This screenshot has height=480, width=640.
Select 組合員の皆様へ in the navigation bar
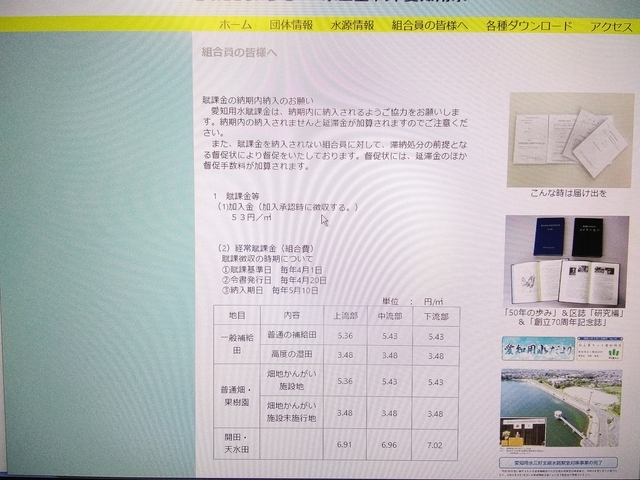coord(430,26)
